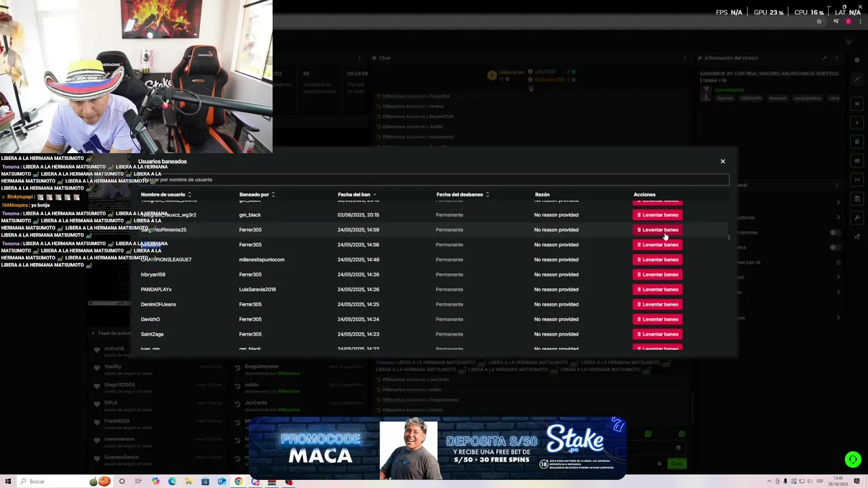Click the AREQUIPA stream tag
Image resolution: width=868 pixels, height=488 pixels.
(751, 98)
